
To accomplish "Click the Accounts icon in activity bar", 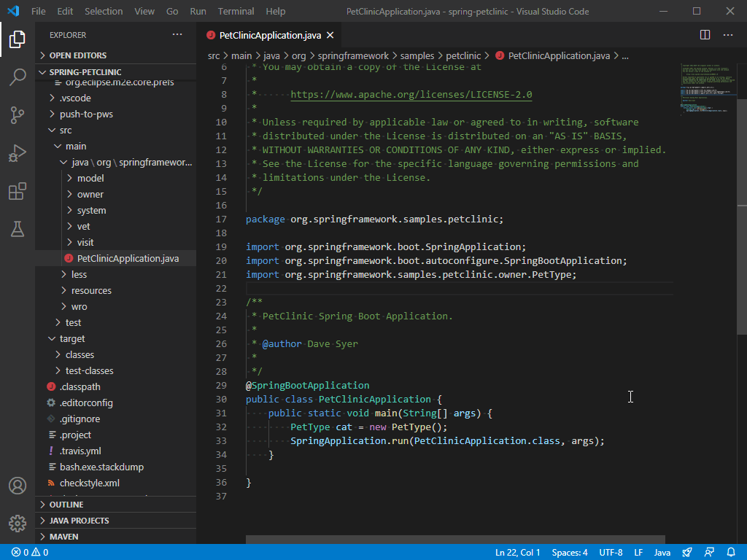I will point(18,486).
